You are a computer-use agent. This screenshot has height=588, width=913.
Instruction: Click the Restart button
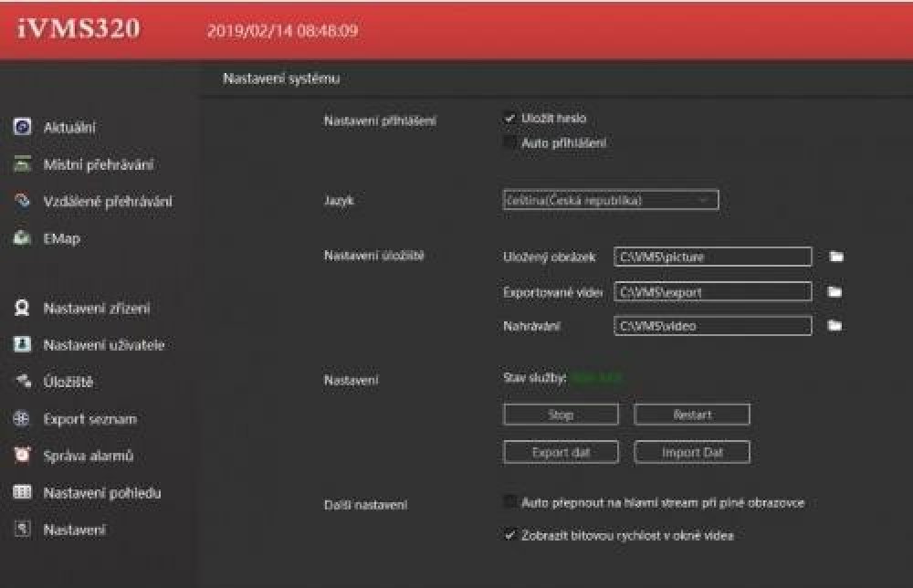(x=692, y=415)
